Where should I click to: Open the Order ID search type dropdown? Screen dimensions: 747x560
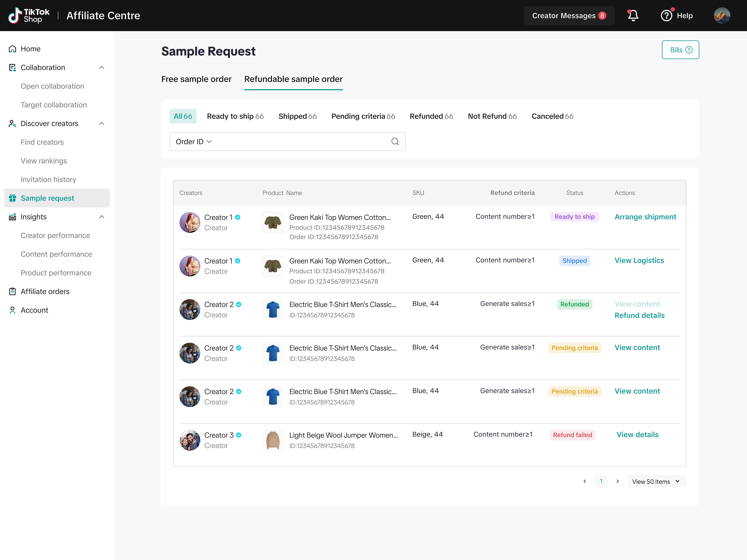pyautogui.click(x=194, y=142)
